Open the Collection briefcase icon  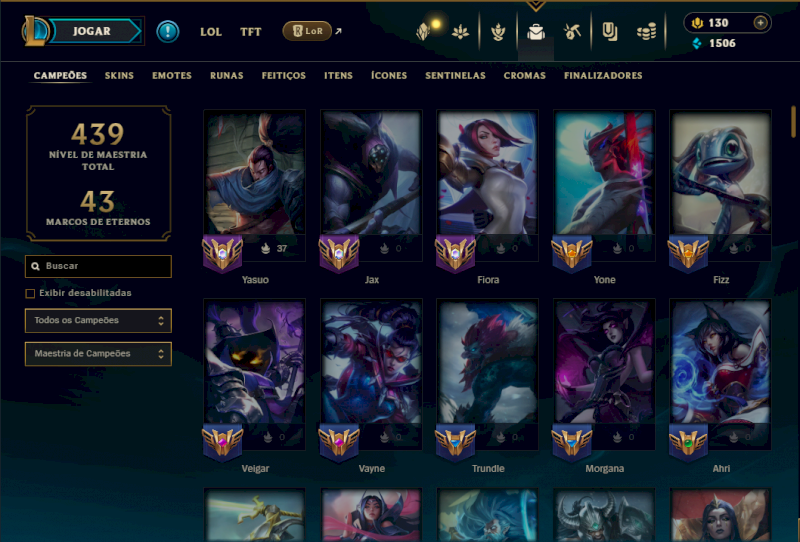[x=536, y=32]
